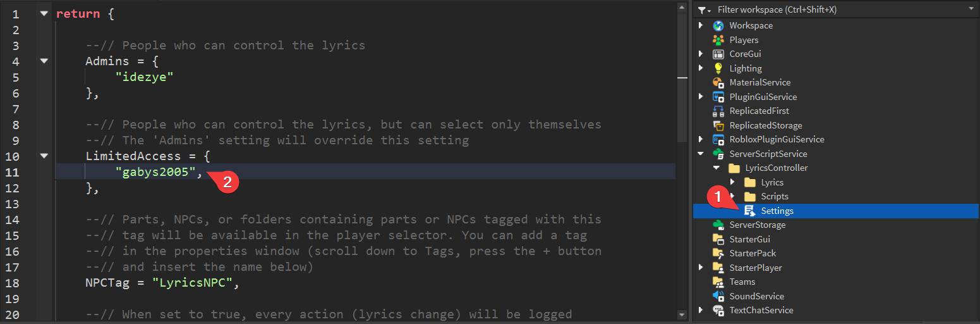Click the Workspace globe icon

[718, 26]
